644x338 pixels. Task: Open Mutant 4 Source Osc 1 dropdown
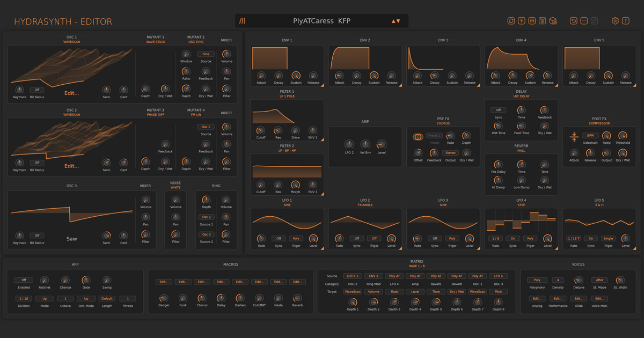click(x=206, y=127)
